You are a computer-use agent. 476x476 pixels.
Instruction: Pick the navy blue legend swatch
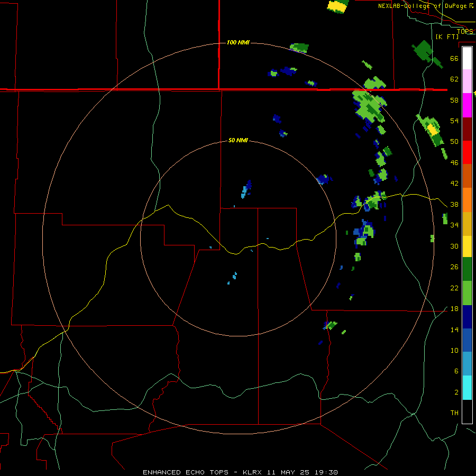pyautogui.click(x=467, y=317)
